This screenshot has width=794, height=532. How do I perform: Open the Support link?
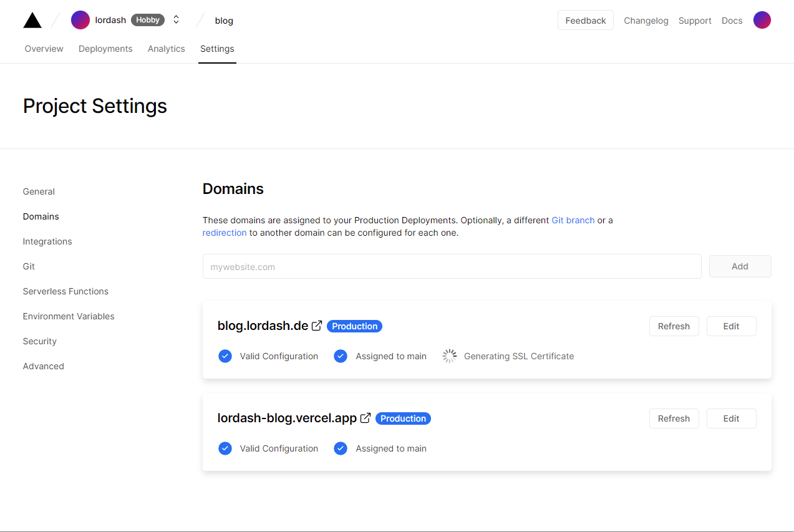pyautogui.click(x=695, y=21)
